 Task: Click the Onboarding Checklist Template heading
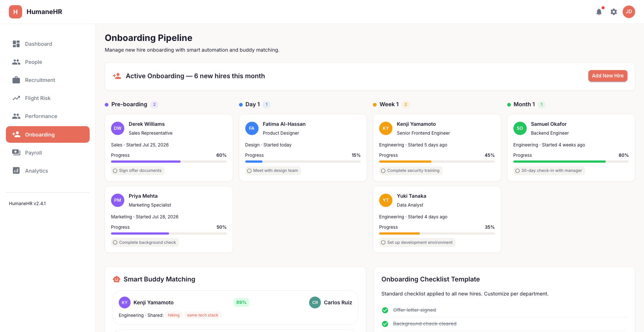tap(430, 279)
